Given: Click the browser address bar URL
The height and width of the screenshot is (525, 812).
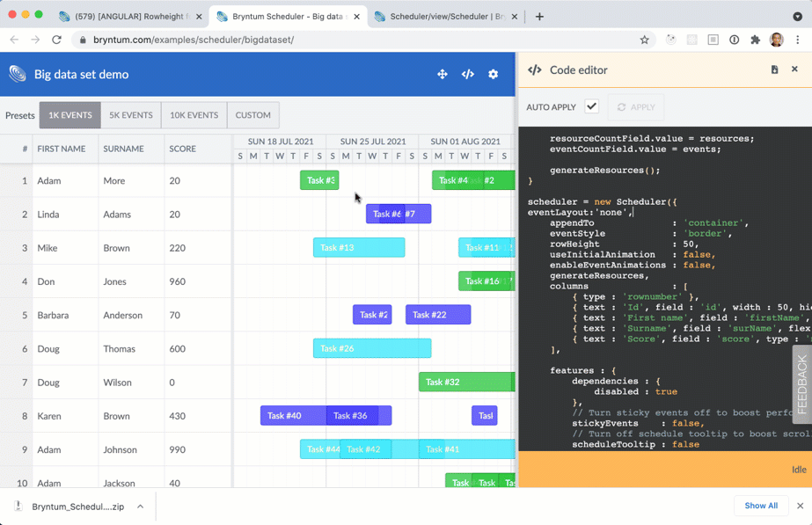Looking at the screenshot, I should [x=220, y=40].
